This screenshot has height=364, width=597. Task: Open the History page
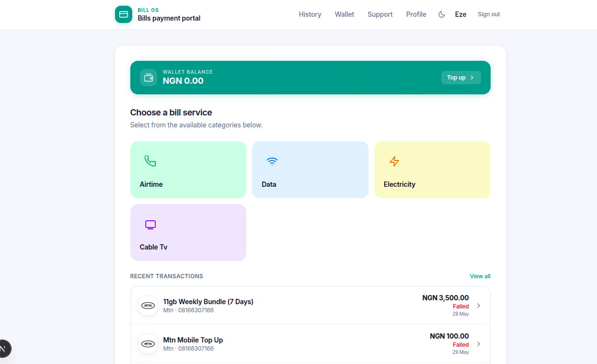pos(310,14)
